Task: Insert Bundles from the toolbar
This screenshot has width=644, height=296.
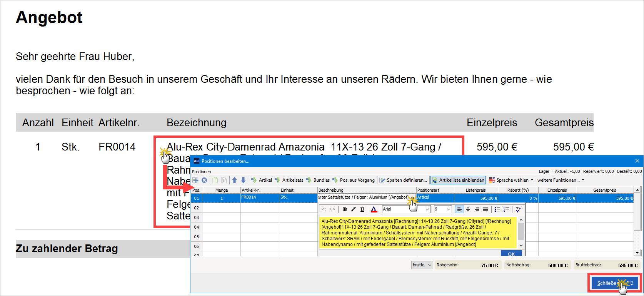Action: 317,180
